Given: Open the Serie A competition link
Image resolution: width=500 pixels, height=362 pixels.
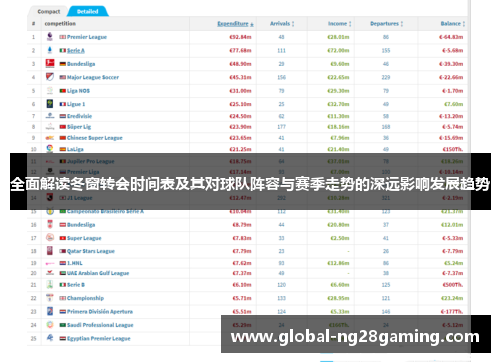Looking at the screenshot, I should (x=76, y=50).
